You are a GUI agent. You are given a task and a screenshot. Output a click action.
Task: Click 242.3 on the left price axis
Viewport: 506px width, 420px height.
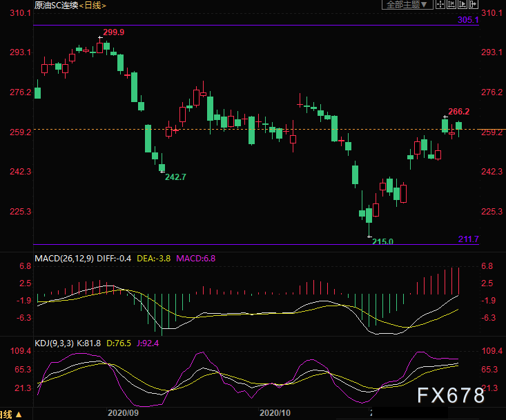click(x=20, y=172)
